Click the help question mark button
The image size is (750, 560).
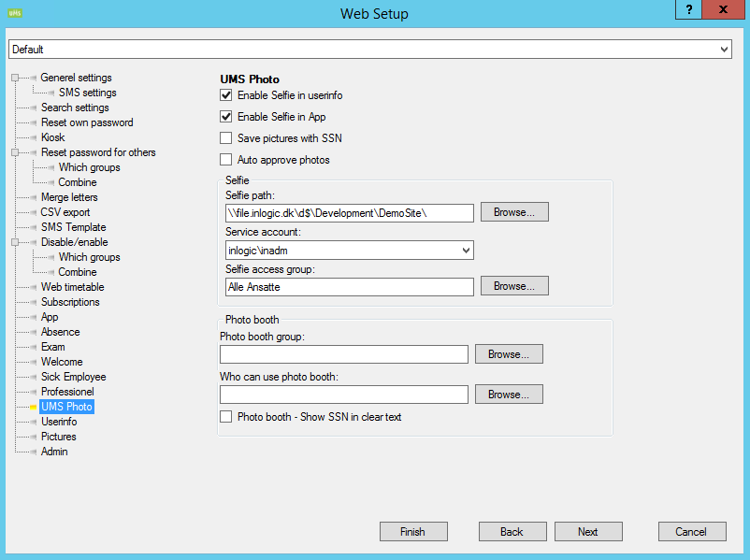(688, 10)
